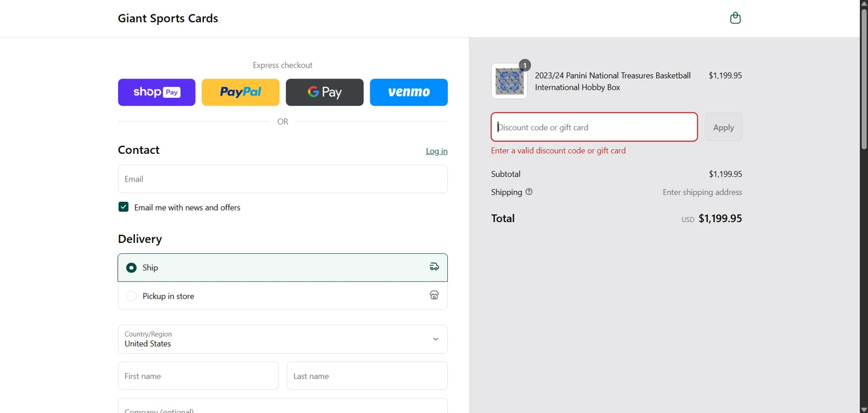Click the Apply discount button
This screenshot has height=413, width=868.
723,127
